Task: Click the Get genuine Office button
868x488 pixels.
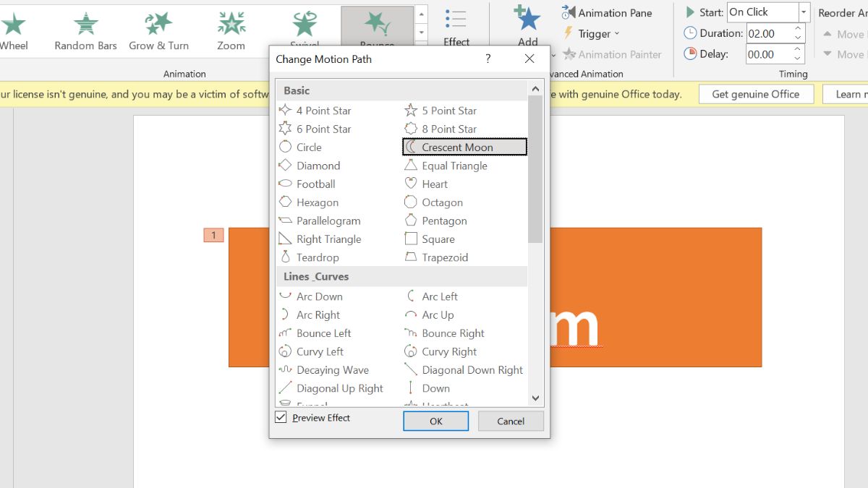Action: [756, 94]
